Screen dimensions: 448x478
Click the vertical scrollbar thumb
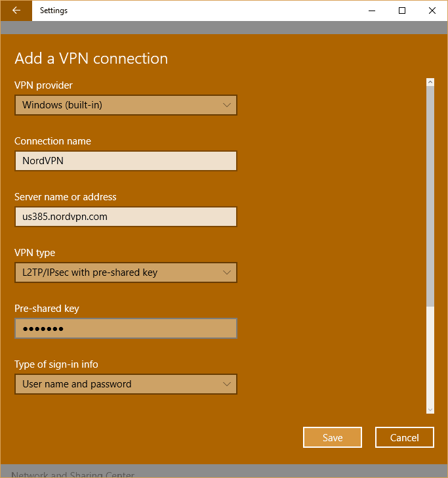[430, 196]
